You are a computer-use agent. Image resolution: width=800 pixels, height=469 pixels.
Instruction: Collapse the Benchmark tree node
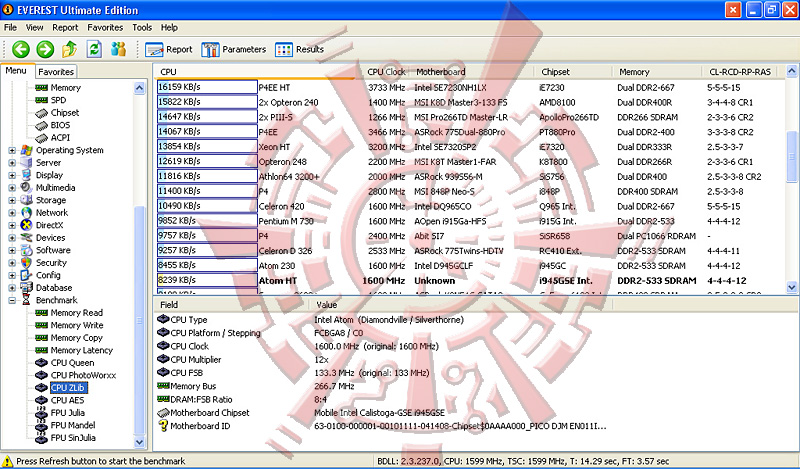pos(12,300)
